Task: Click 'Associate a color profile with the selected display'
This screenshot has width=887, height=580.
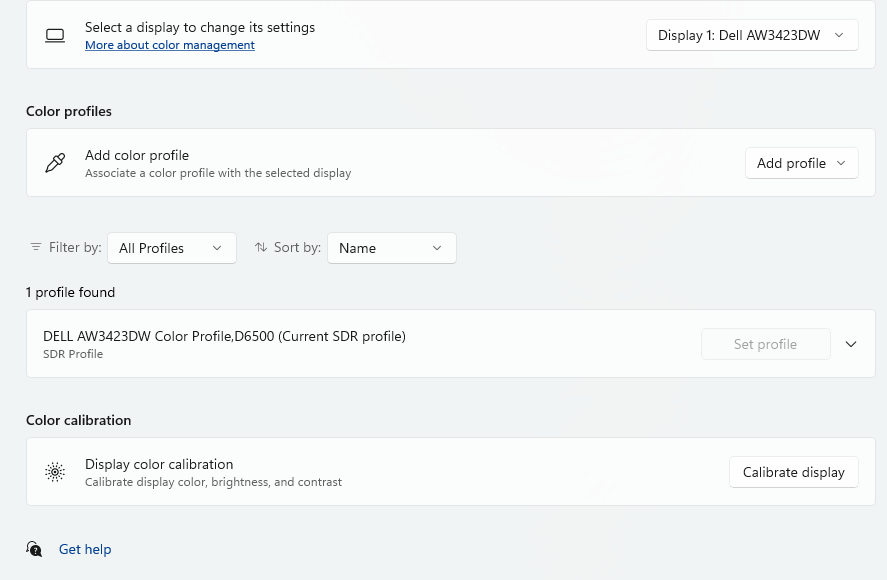Action: coord(218,173)
